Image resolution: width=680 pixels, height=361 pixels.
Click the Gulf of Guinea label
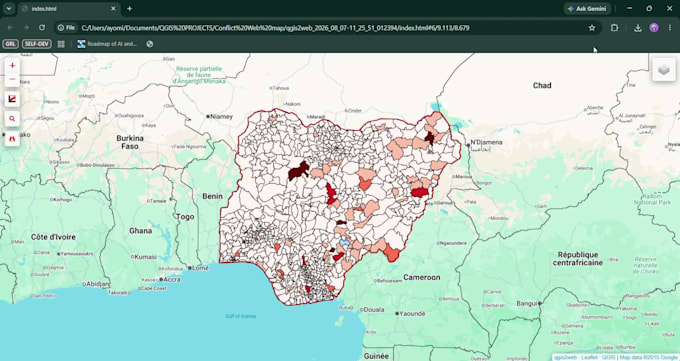pyautogui.click(x=240, y=316)
